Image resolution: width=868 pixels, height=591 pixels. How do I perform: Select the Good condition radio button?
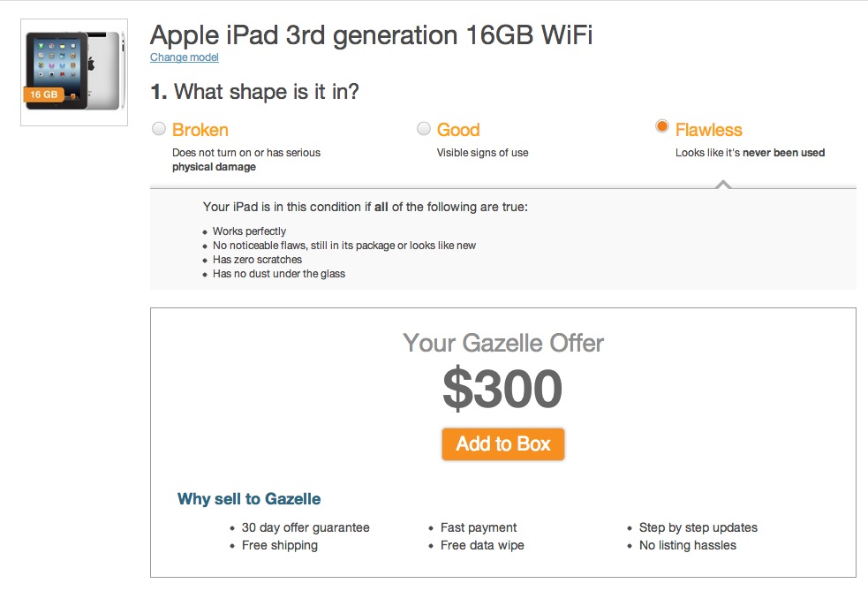coord(424,128)
